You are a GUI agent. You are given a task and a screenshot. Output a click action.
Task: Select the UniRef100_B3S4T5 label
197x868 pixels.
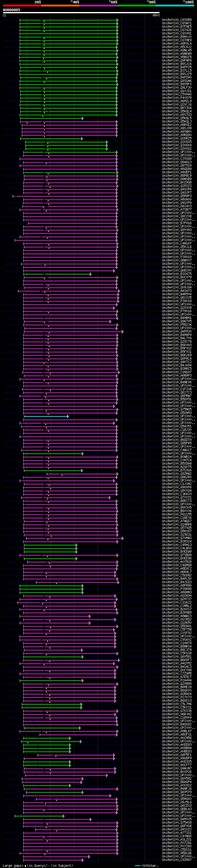[177, 274]
